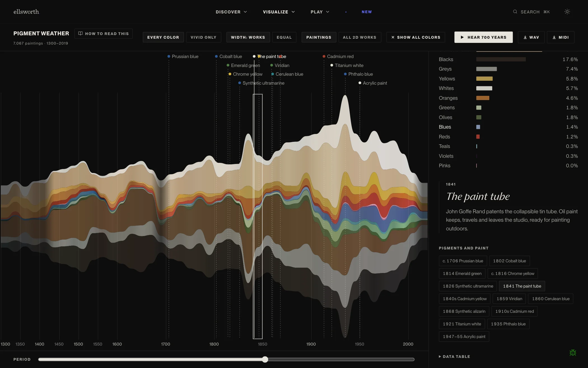Select the 1947–55 Acrylic paint chip
Image resolution: width=588 pixels, height=368 pixels.
(x=464, y=337)
